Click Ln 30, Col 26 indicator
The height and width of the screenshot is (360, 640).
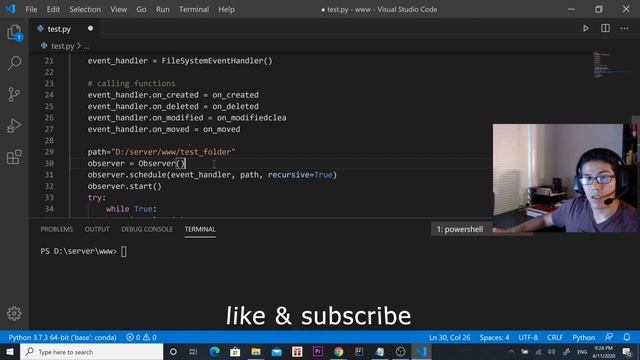(449, 337)
